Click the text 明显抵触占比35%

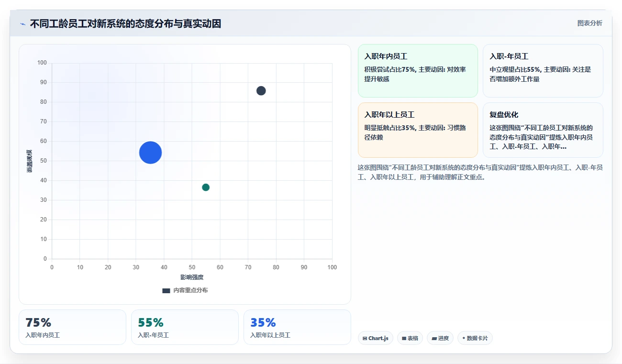click(x=390, y=128)
